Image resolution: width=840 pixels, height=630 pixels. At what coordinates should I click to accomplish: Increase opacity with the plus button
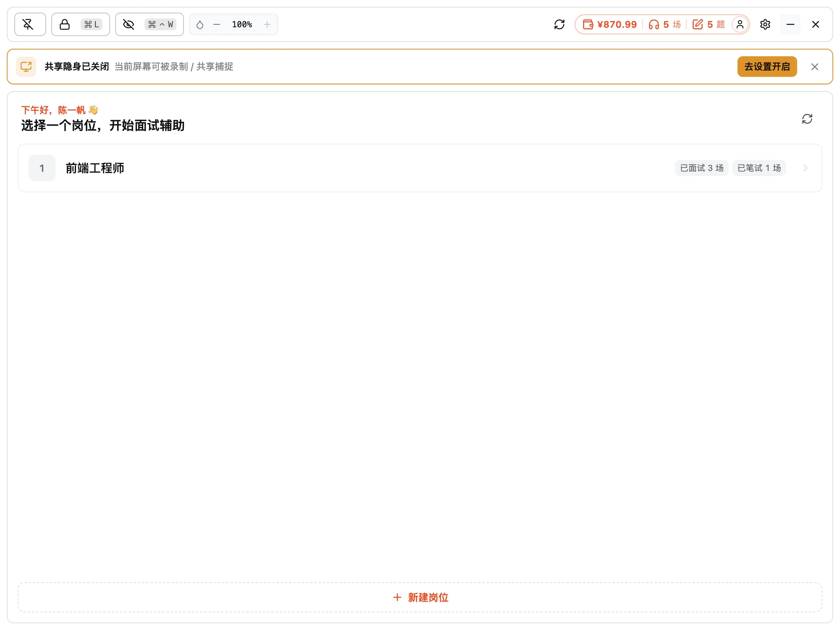[x=267, y=25]
